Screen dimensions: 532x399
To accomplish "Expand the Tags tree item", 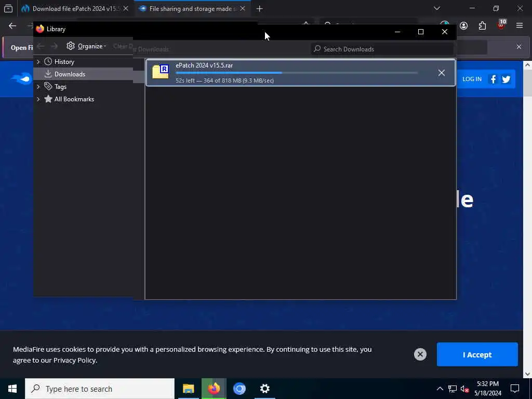I will [x=38, y=87].
